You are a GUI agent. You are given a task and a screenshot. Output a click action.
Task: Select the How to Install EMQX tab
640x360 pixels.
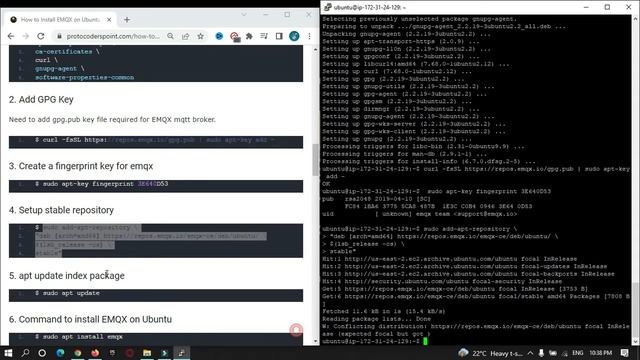[x=61, y=20]
